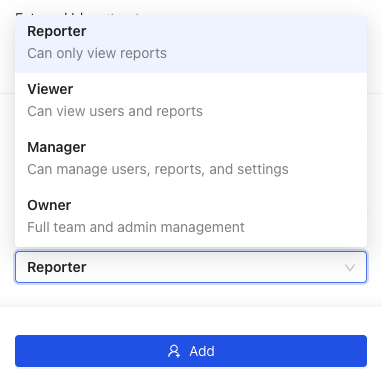
Task: Click 'Can only view reports' description
Action: click(97, 53)
